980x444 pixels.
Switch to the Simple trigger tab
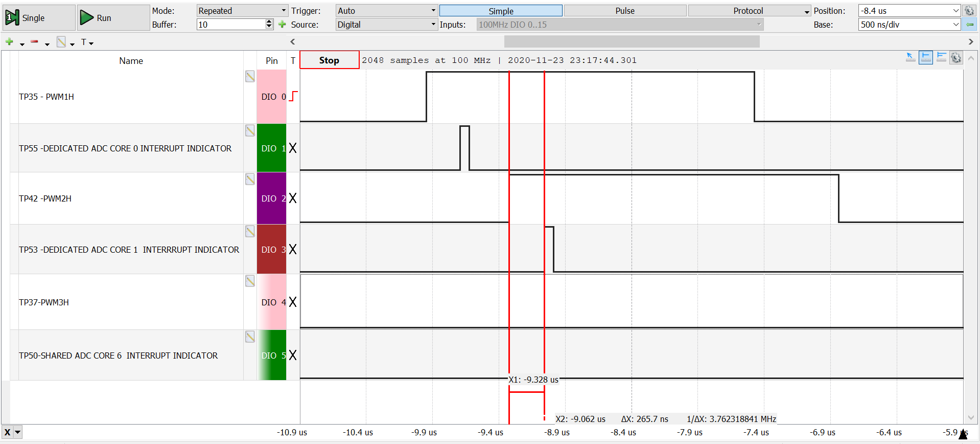click(501, 11)
